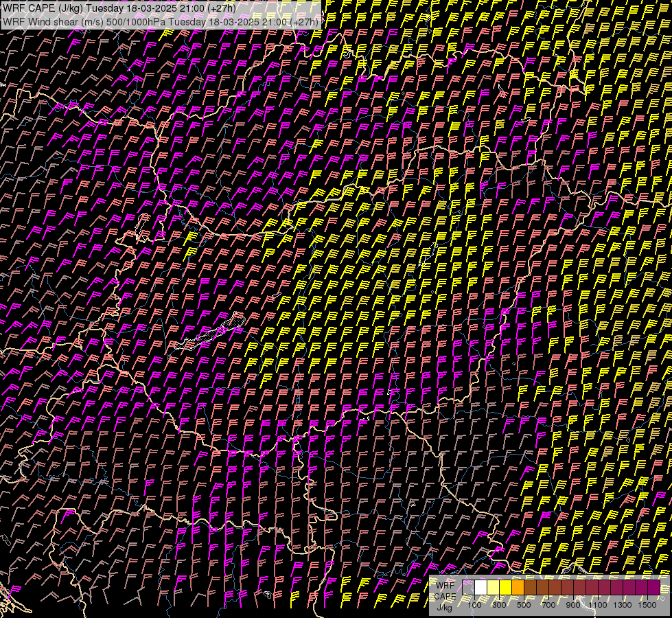Select the "WRF CAPE (J/kg) Tuesday" title line
This screenshot has height=618, width=672.
pos(119,8)
